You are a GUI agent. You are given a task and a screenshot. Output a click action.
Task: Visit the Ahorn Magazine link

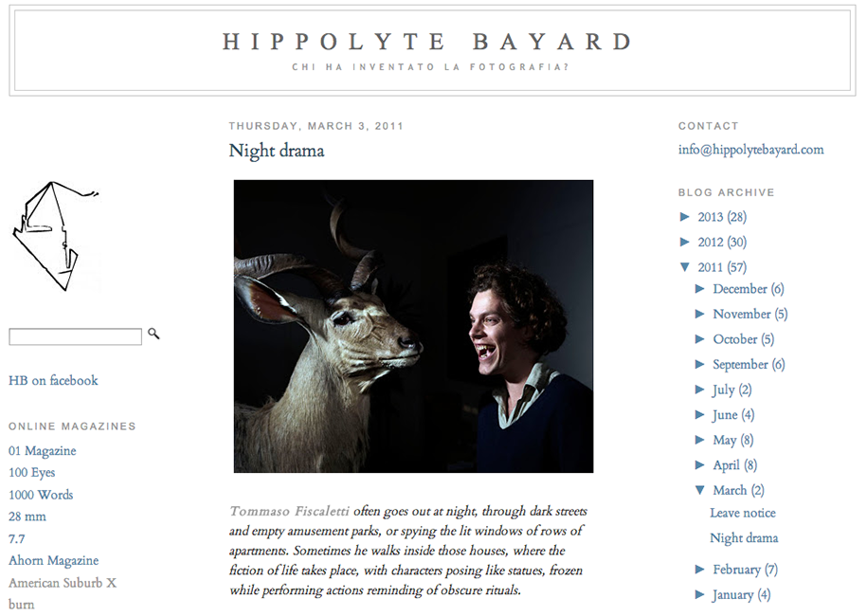(54, 560)
